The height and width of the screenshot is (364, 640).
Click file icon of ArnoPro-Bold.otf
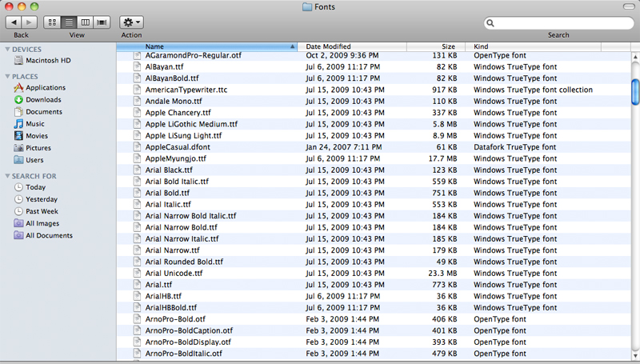137,319
